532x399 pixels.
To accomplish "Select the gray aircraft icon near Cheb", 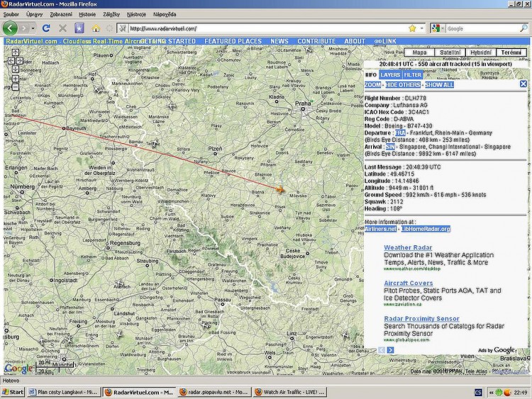I will click(172, 106).
